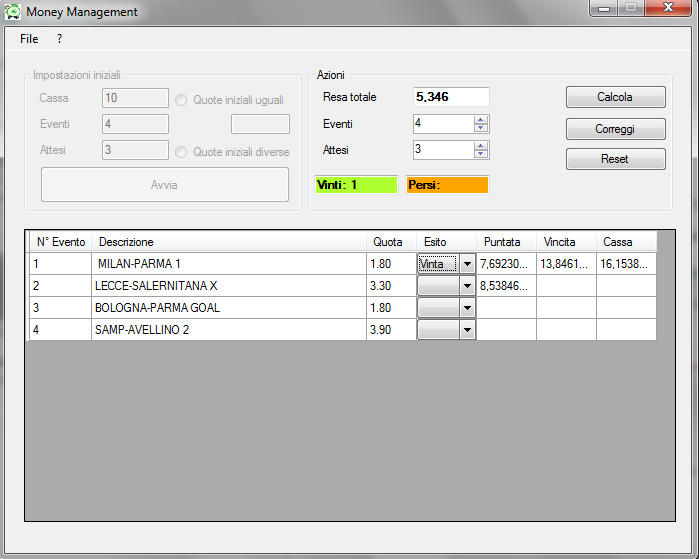
Task: Open Esito dropdown for LECCE-SALERNITANA X
Action: pos(466,286)
